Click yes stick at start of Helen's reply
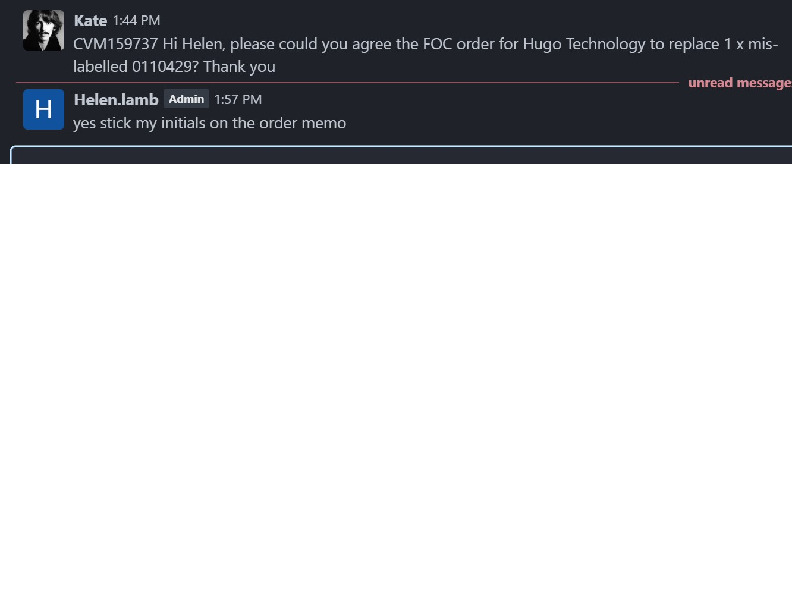Screen dimensions: 792x612 tap(100, 123)
